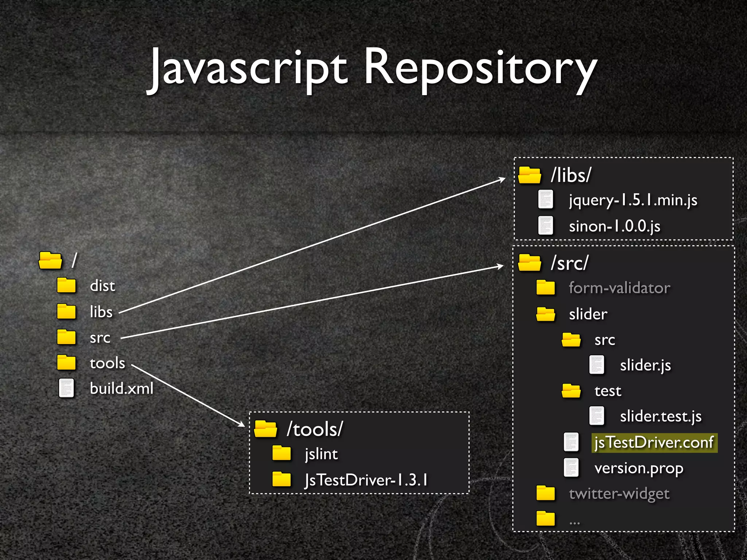Select the 'form-validator' folder name
This screenshot has width=747, height=560.
click(619, 288)
